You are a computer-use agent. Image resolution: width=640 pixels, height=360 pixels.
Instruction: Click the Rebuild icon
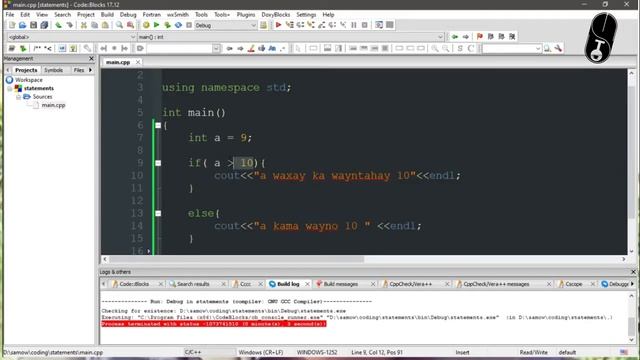[178, 25]
